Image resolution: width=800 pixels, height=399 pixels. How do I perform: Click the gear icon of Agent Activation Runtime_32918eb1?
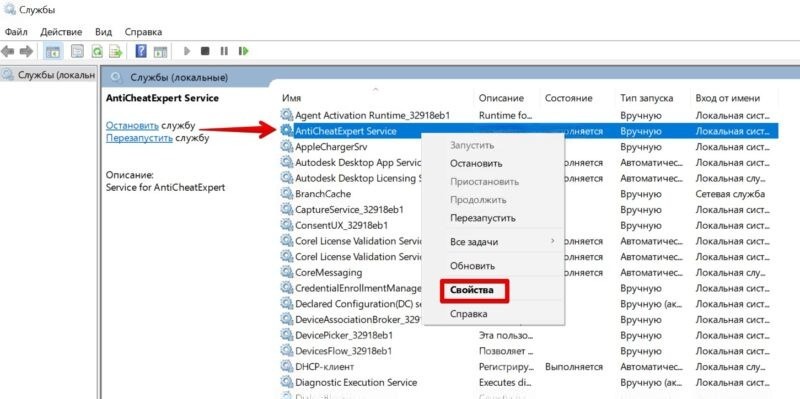point(287,115)
